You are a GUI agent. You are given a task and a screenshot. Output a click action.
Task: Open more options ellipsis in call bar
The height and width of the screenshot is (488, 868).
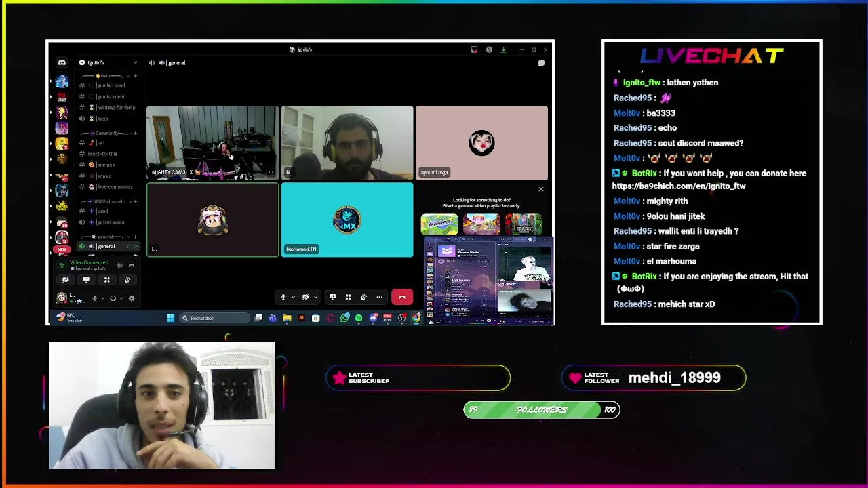tap(380, 297)
